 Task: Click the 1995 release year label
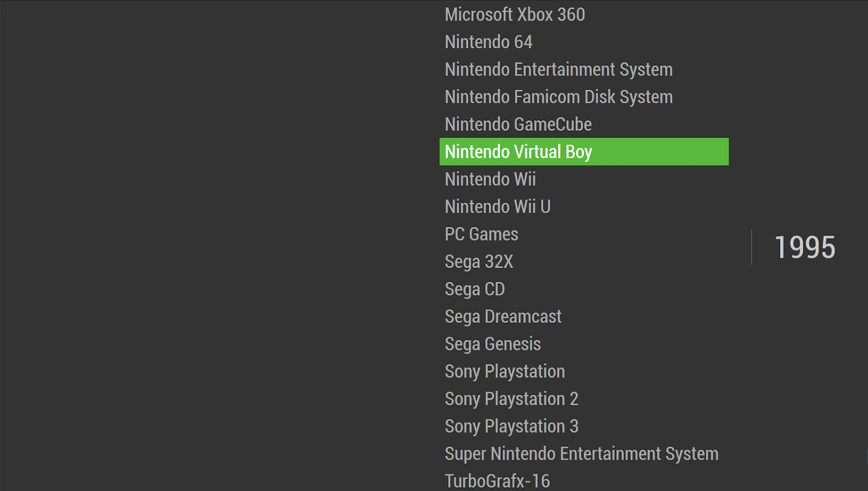point(804,247)
